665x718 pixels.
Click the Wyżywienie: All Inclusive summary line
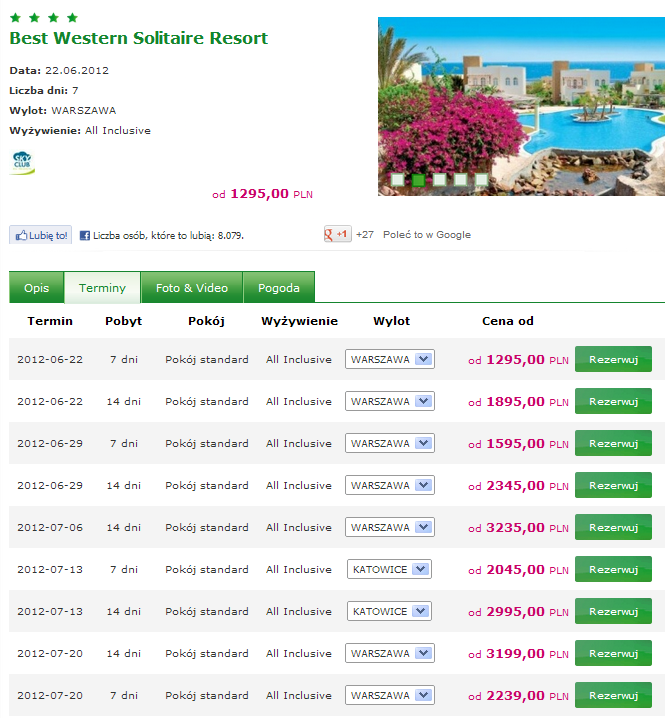(x=80, y=131)
